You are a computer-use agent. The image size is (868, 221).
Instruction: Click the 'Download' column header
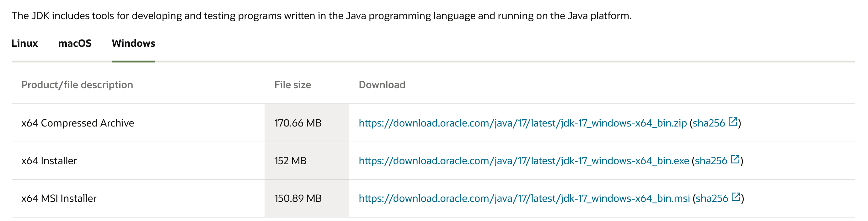tap(382, 85)
